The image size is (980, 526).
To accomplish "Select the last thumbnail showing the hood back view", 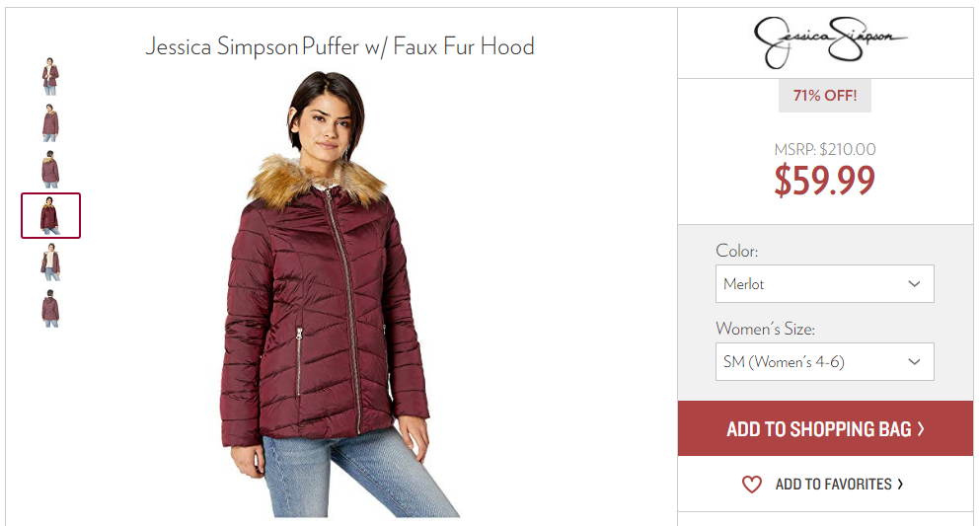I will tap(50, 308).
